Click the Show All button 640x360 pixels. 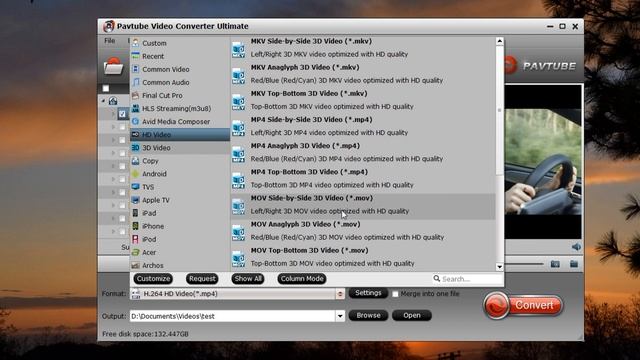(x=248, y=278)
